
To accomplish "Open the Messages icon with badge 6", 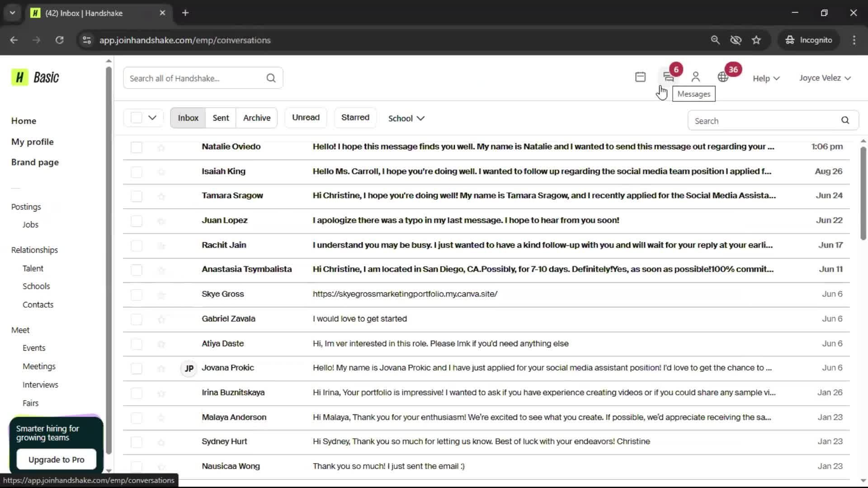I will (x=668, y=77).
